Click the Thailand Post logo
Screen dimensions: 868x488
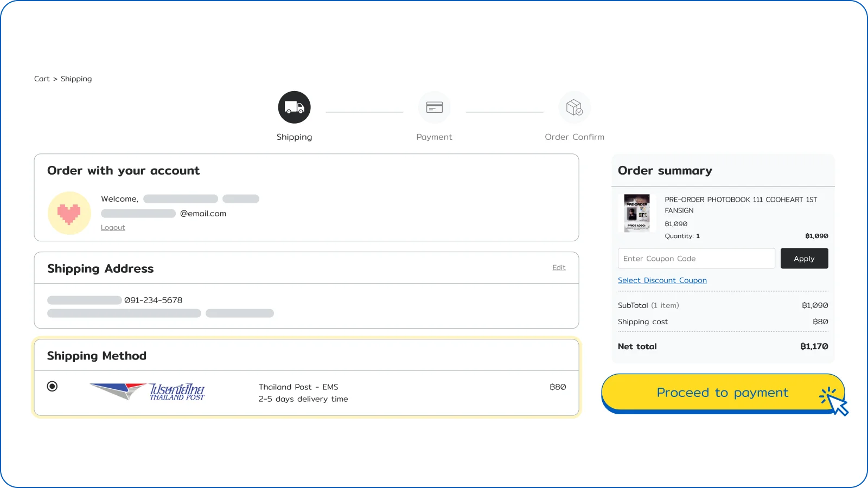[148, 391]
